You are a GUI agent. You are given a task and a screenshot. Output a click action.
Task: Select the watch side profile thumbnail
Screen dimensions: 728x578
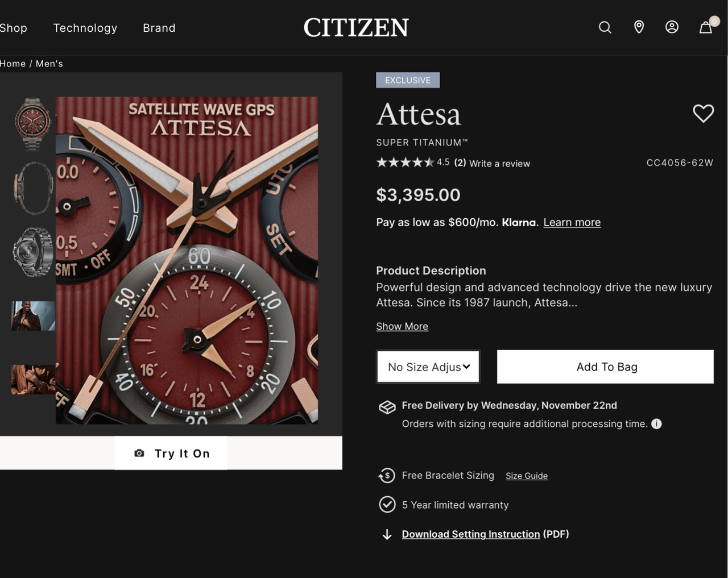click(x=33, y=188)
